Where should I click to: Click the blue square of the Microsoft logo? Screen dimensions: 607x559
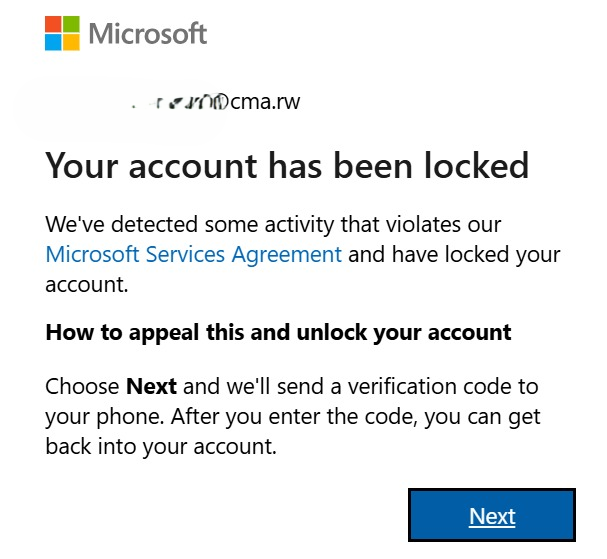53,42
